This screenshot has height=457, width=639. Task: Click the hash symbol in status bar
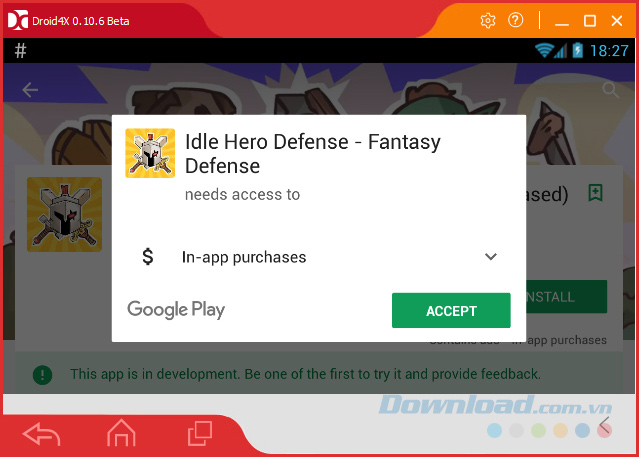pyautogui.click(x=20, y=51)
